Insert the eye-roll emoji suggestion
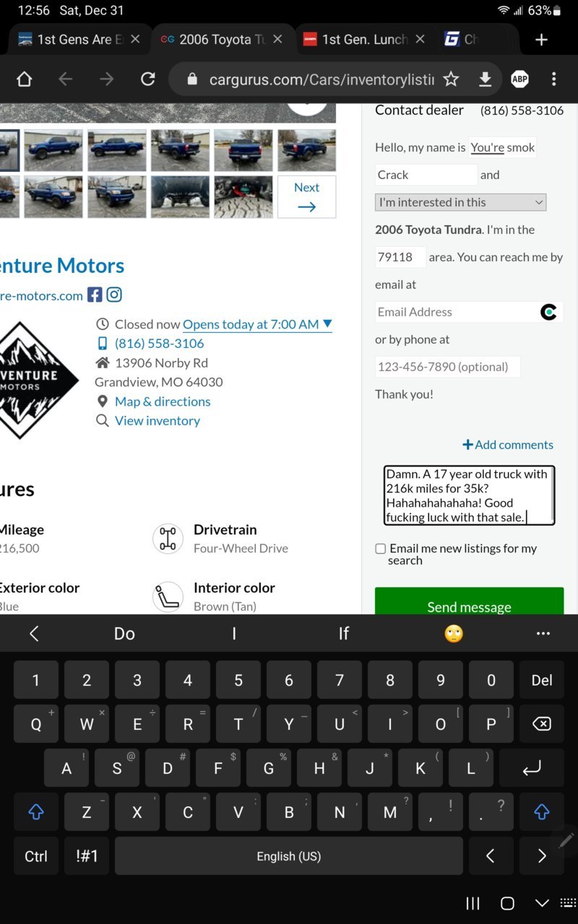Viewport: 578px width, 924px height. (x=454, y=633)
